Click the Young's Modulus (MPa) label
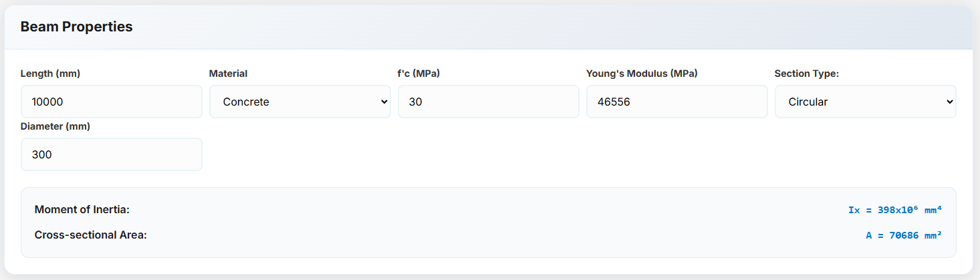The width and height of the screenshot is (980, 280). click(642, 74)
